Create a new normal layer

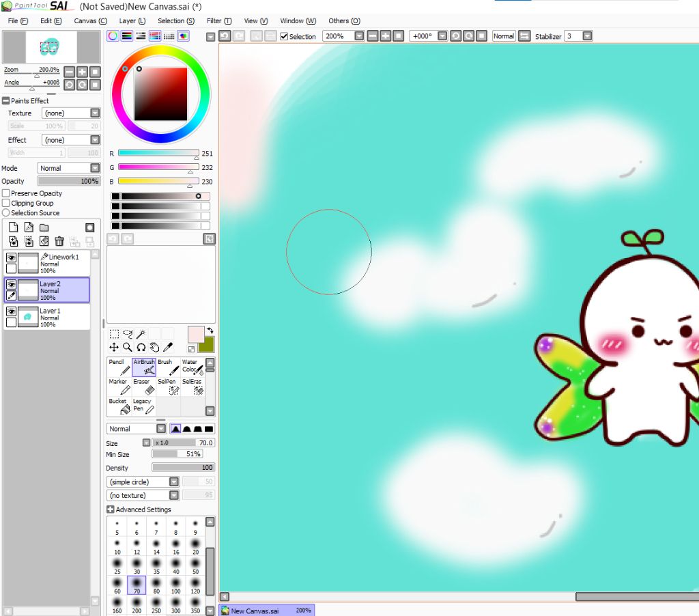(x=14, y=227)
